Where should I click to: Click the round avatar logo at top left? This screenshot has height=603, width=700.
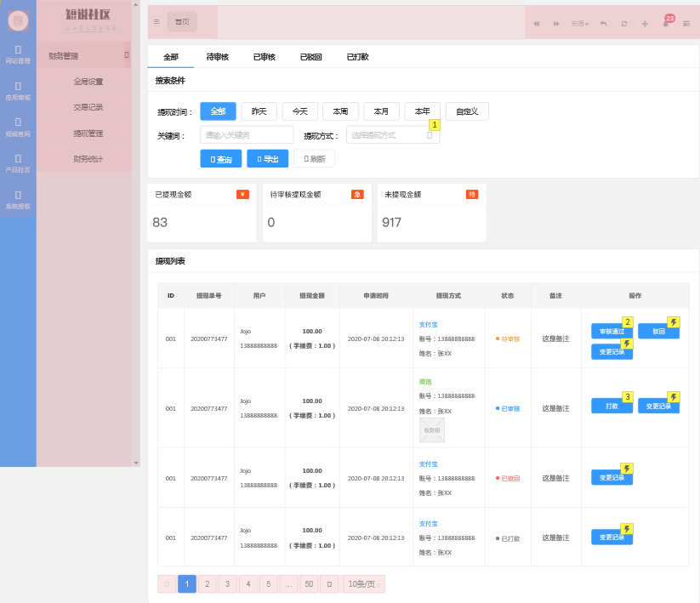coord(18,20)
